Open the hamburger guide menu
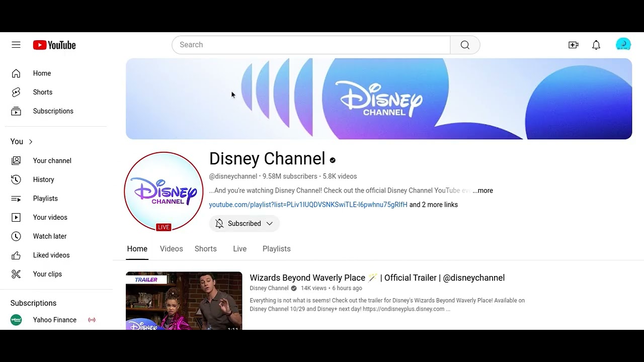The image size is (644, 362). (x=16, y=45)
